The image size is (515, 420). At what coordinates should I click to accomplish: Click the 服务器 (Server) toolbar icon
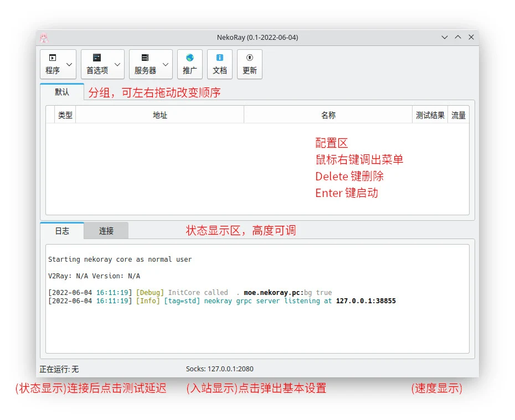point(145,58)
